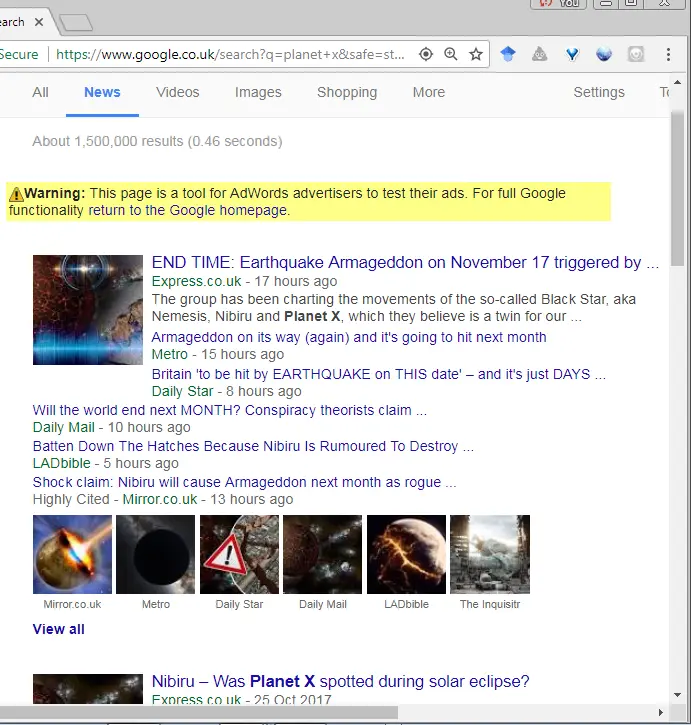Click the horizontal scroll right arrow

pyautogui.click(x=661, y=712)
